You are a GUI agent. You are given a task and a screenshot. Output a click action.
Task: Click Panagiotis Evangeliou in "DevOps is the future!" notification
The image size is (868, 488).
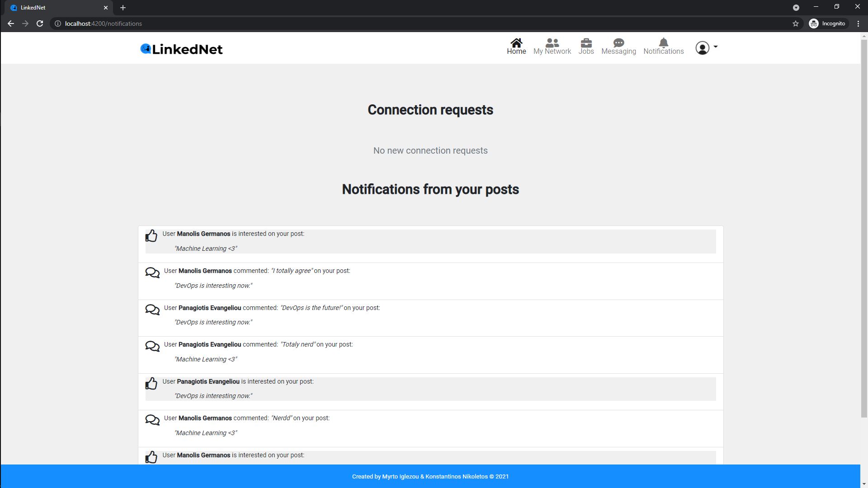point(209,308)
